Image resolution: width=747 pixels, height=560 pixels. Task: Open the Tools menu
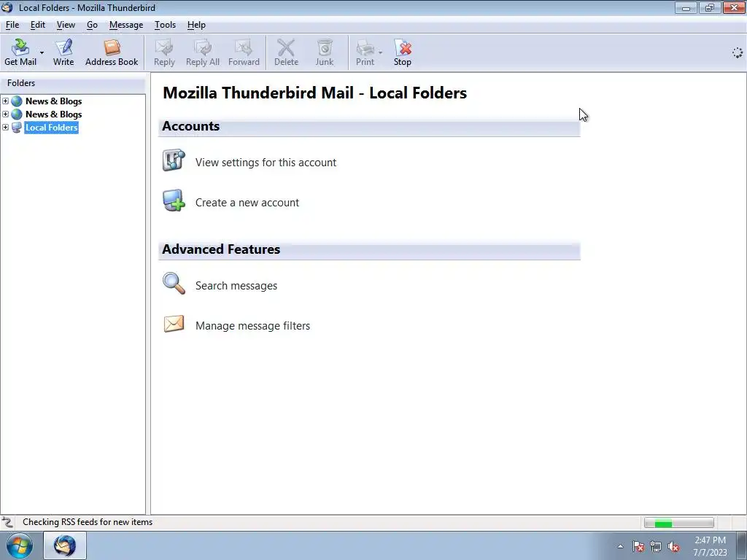165,25
